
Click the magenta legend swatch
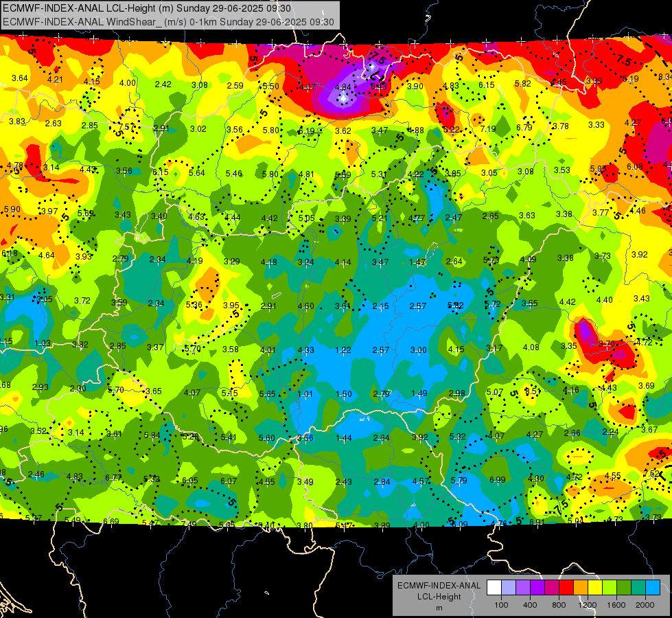[552, 588]
